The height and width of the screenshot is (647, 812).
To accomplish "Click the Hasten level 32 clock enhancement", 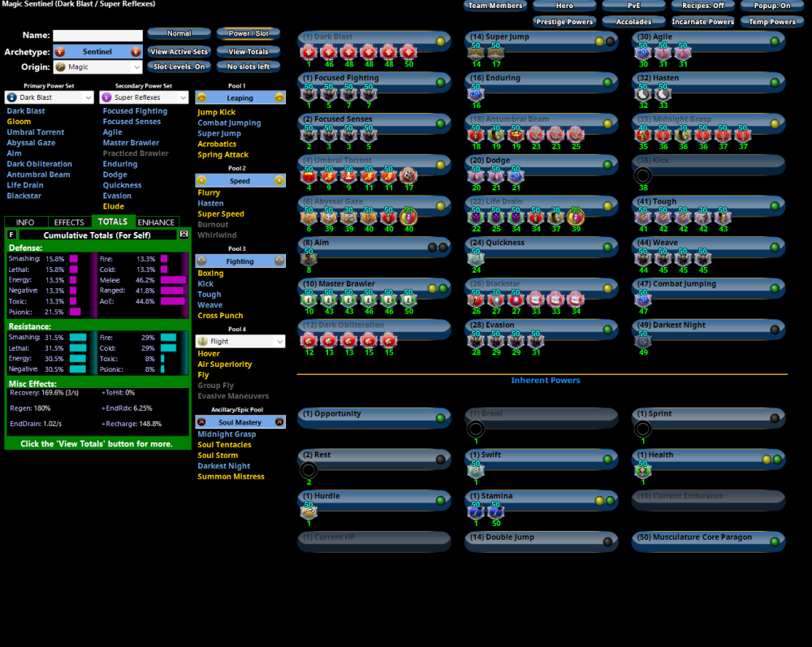I will 643,94.
